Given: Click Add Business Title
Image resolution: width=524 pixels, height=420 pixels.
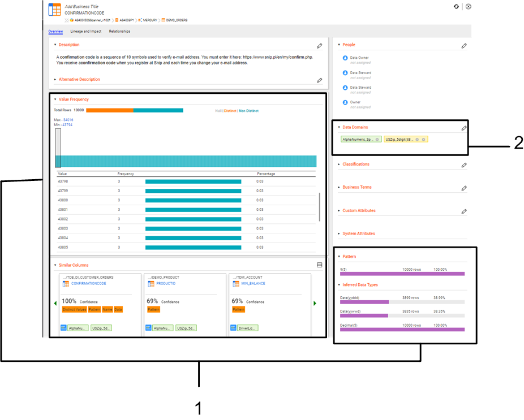Looking at the screenshot, I should (81, 6).
